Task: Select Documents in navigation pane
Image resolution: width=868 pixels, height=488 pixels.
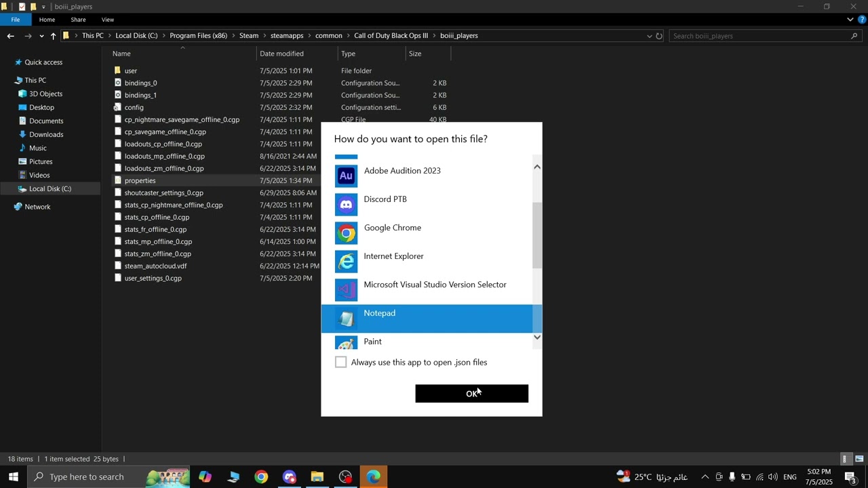Action: 46,121
